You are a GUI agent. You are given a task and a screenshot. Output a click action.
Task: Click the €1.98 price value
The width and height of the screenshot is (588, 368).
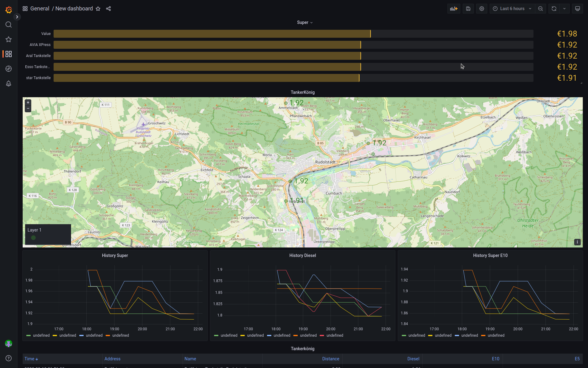567,34
